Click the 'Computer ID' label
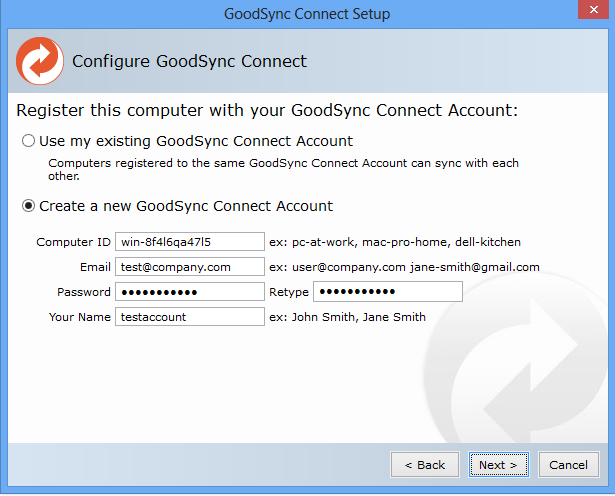This screenshot has height=496, width=615. click(x=73, y=242)
